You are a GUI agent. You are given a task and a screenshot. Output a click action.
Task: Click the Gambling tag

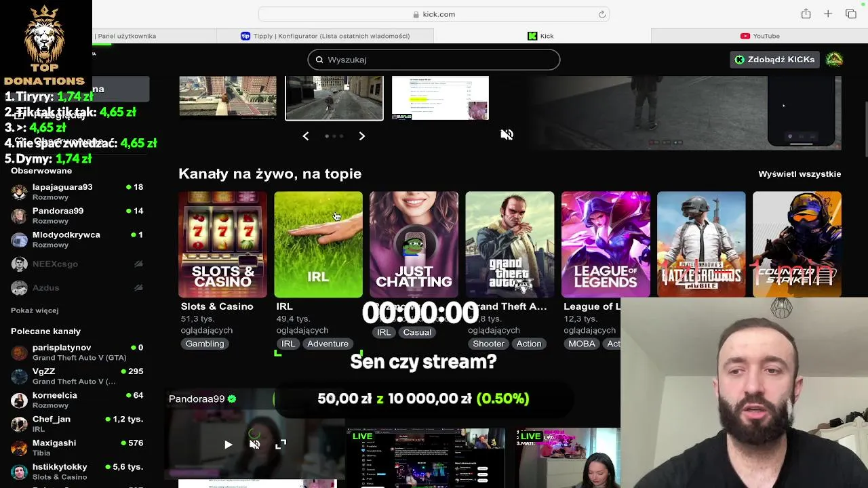205,344
